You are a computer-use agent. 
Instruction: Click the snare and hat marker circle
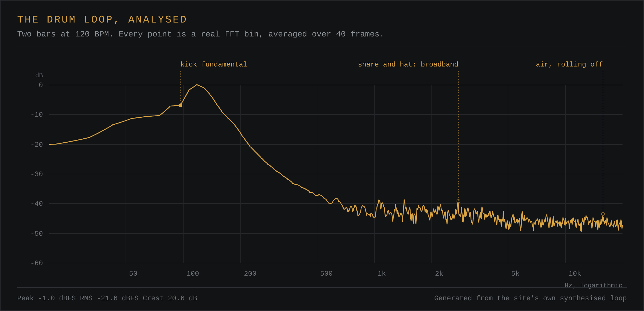point(458,201)
